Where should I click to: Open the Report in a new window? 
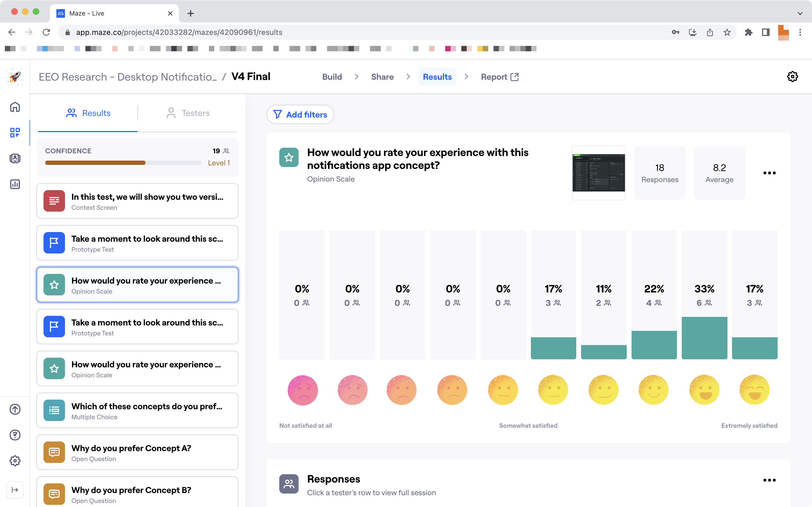pyautogui.click(x=499, y=77)
